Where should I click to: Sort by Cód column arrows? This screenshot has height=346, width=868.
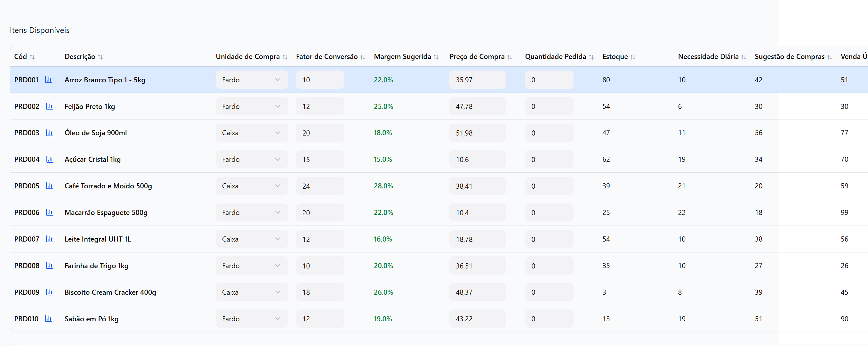[x=32, y=57]
